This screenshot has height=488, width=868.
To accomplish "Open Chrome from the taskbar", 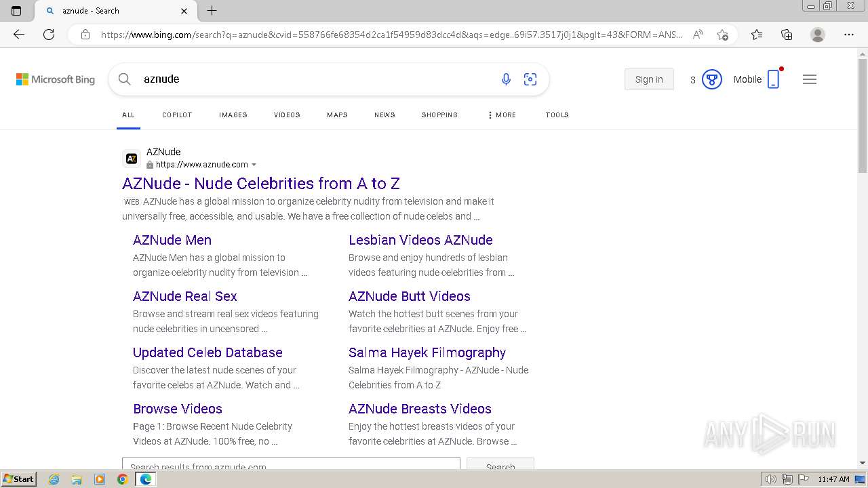I will (x=122, y=479).
